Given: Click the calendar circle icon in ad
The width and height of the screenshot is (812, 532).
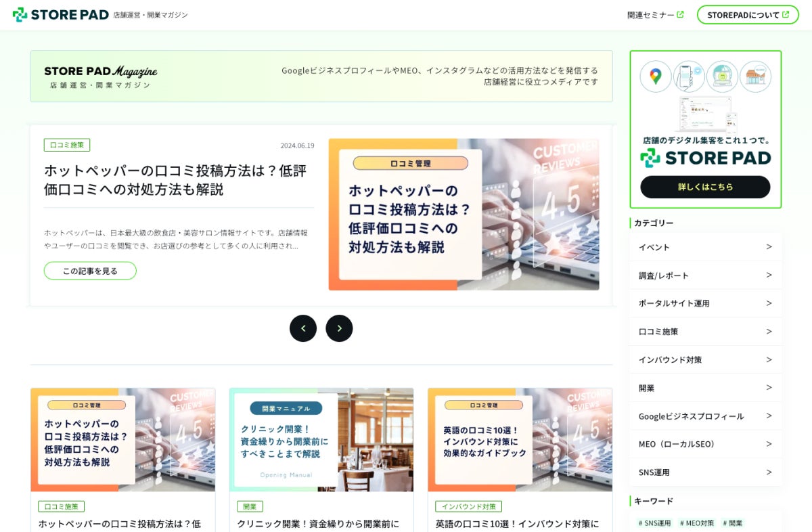Looking at the screenshot, I should tap(722, 76).
